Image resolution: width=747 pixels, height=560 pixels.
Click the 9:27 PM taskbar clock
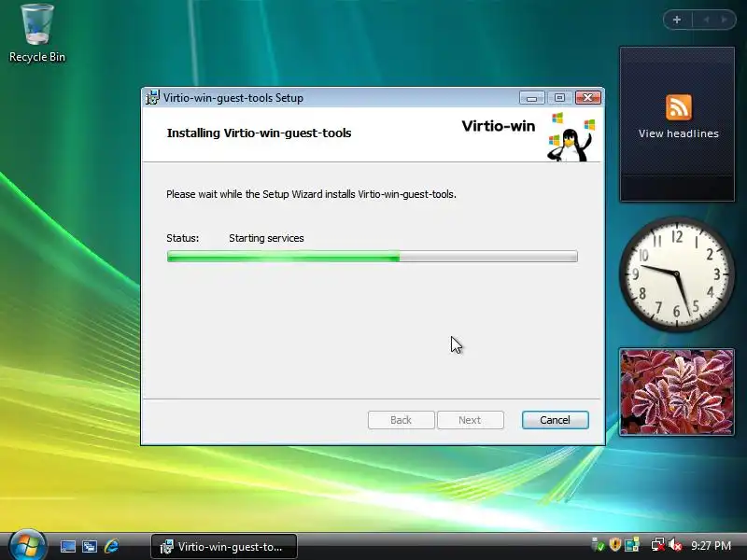tap(711, 545)
